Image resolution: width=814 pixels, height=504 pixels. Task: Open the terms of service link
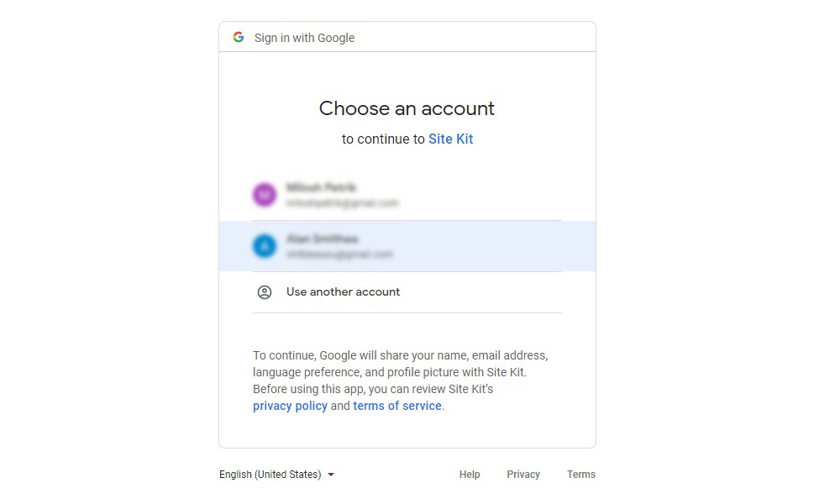[397, 406]
